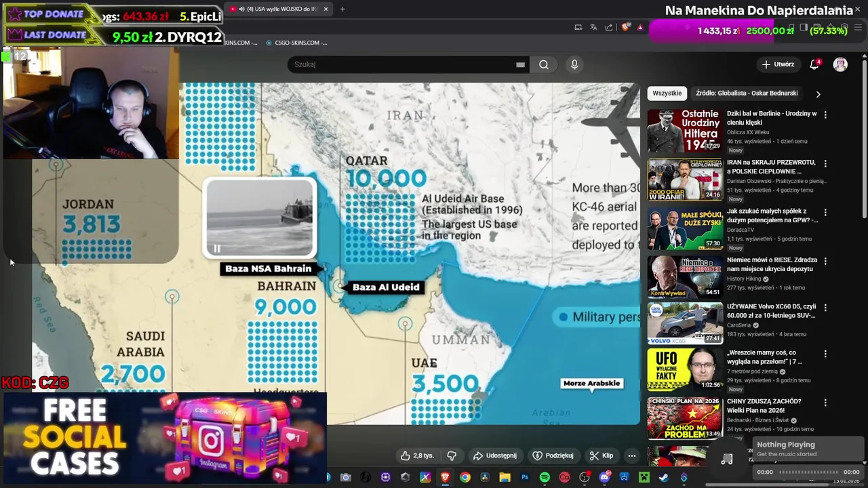
Task: Click the Nothing Playing music progress slider
Action: (808, 472)
